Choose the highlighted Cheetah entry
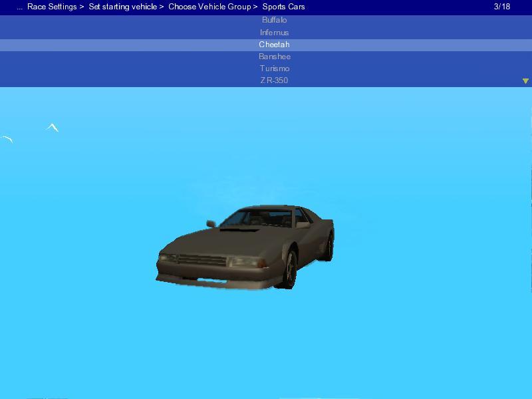Screen dimensions: 532x399 pos(274,45)
